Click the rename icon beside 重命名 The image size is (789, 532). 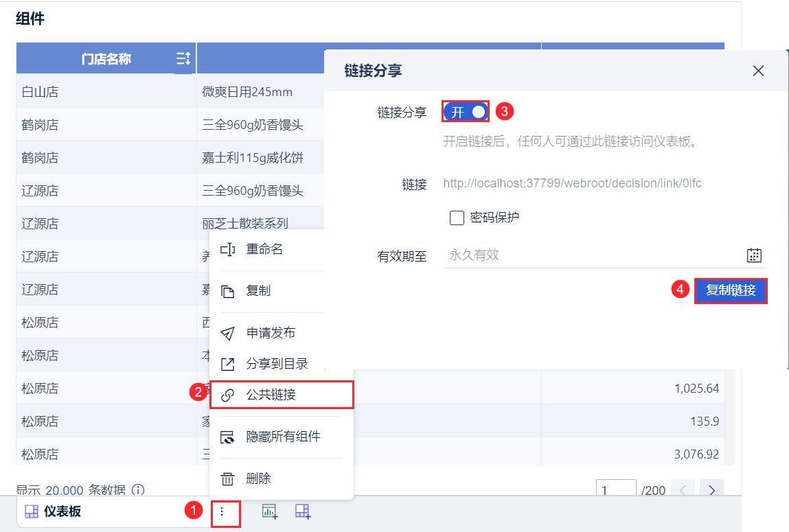click(228, 249)
